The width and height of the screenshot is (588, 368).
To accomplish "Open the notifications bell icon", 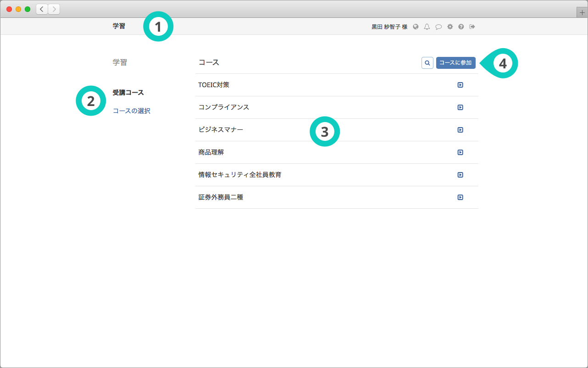I will point(427,27).
